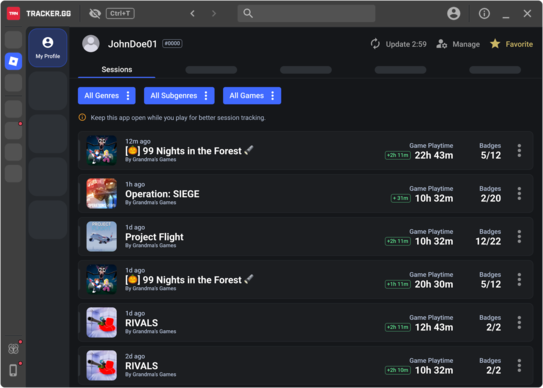Click the Ctrl+T shortcut badge

point(120,14)
